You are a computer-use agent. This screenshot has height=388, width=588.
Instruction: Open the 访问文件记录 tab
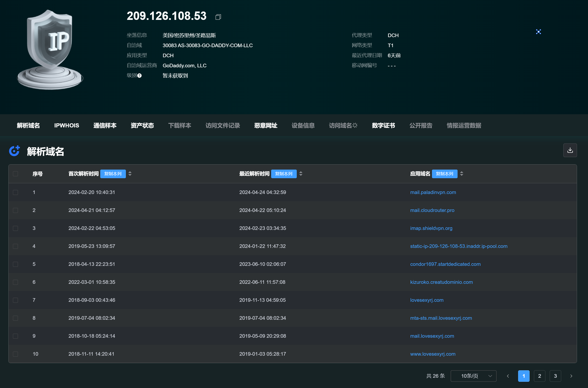[223, 126]
